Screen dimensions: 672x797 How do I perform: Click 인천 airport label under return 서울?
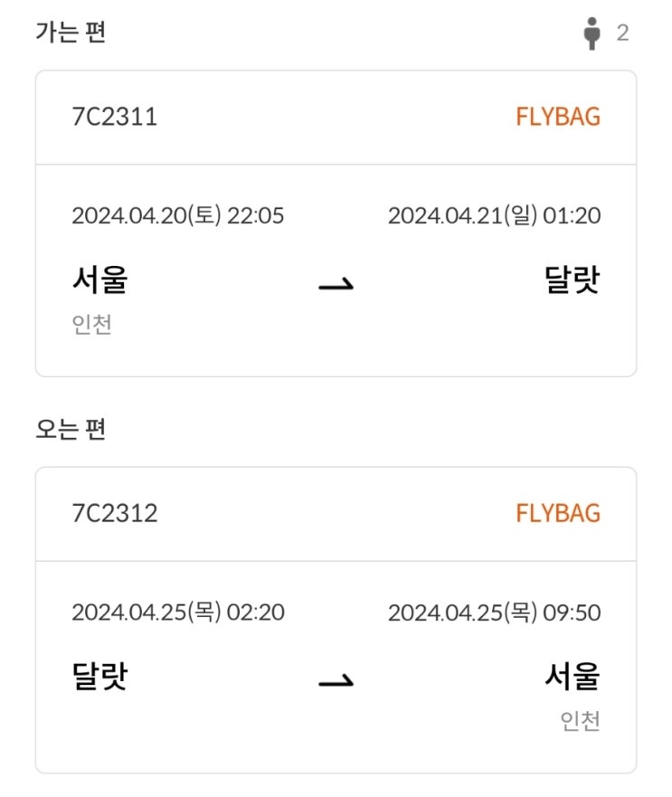click(x=580, y=720)
